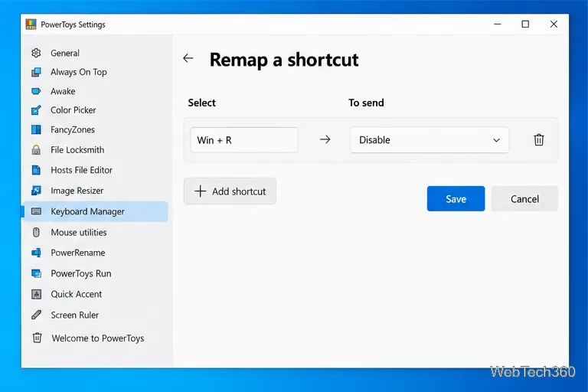The width and height of the screenshot is (588, 392).
Task: Select Color Picker in the sidebar
Action: pos(96,110)
